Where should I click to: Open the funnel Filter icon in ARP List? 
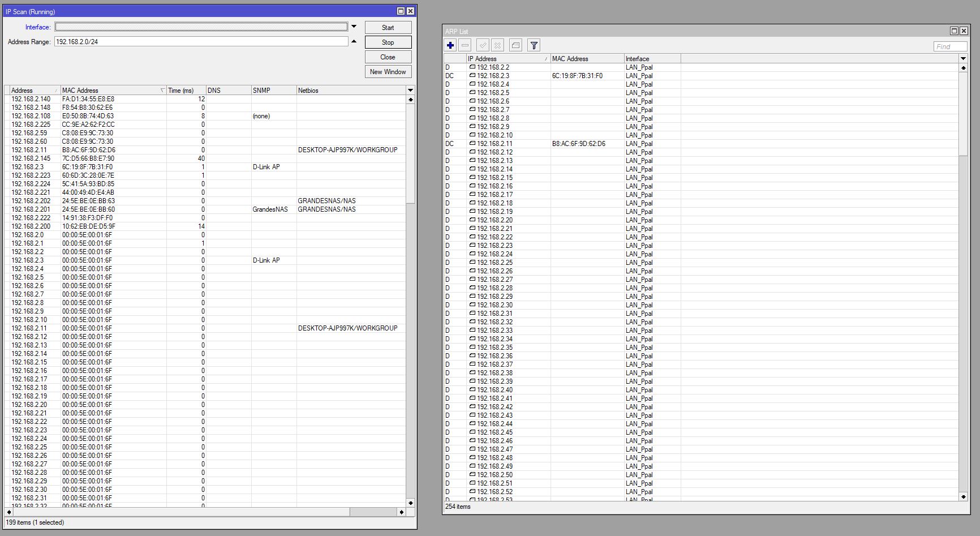point(534,45)
